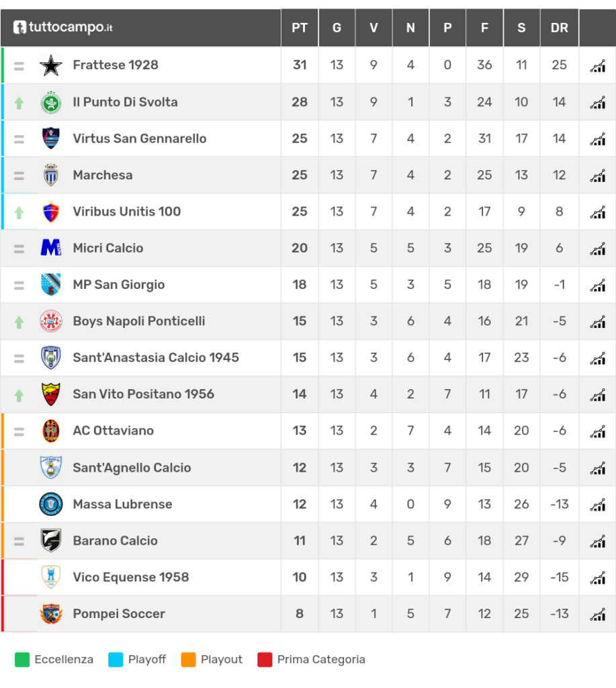616x688 pixels.
Task: Click the red Prima Categoria legend swatch
Action: [x=265, y=660]
